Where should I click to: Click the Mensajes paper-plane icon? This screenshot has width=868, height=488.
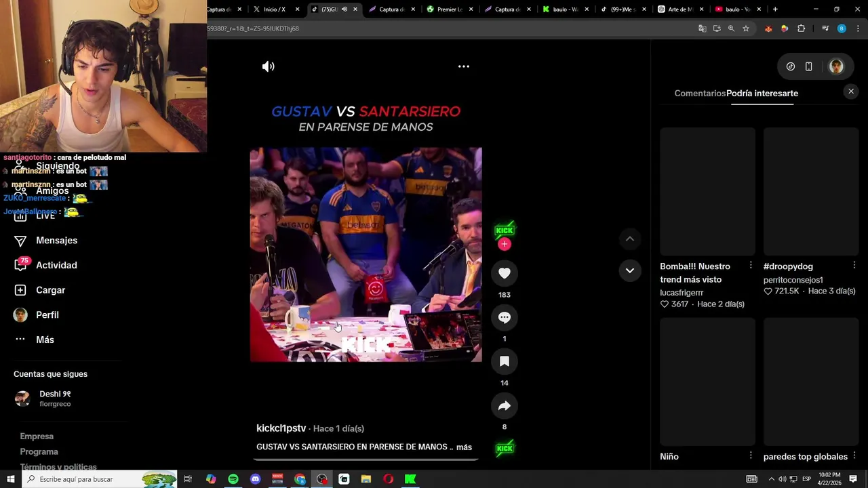click(20, 241)
